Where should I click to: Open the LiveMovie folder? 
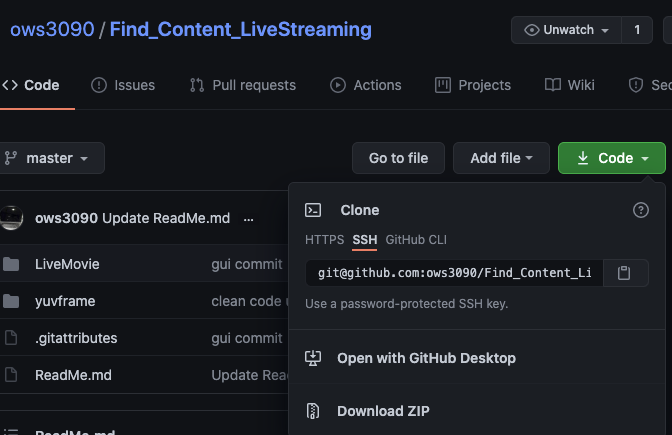67,264
